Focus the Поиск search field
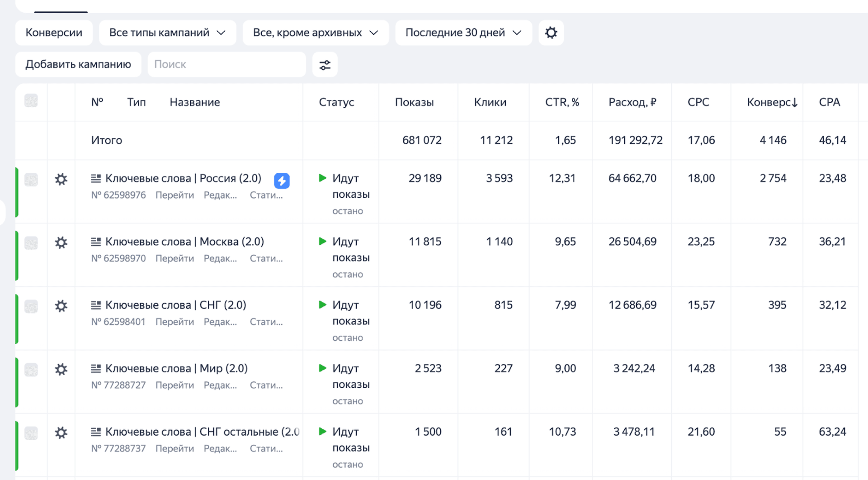This screenshot has width=868, height=480. [x=226, y=65]
